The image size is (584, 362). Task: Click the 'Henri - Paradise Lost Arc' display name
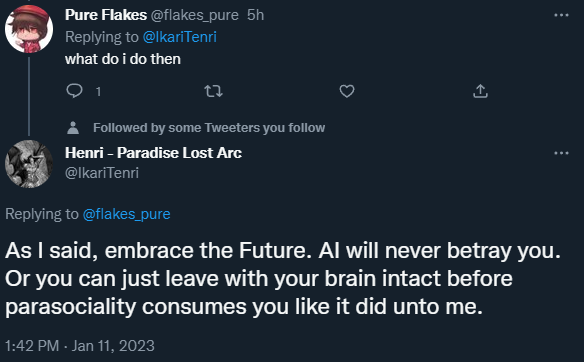point(153,153)
